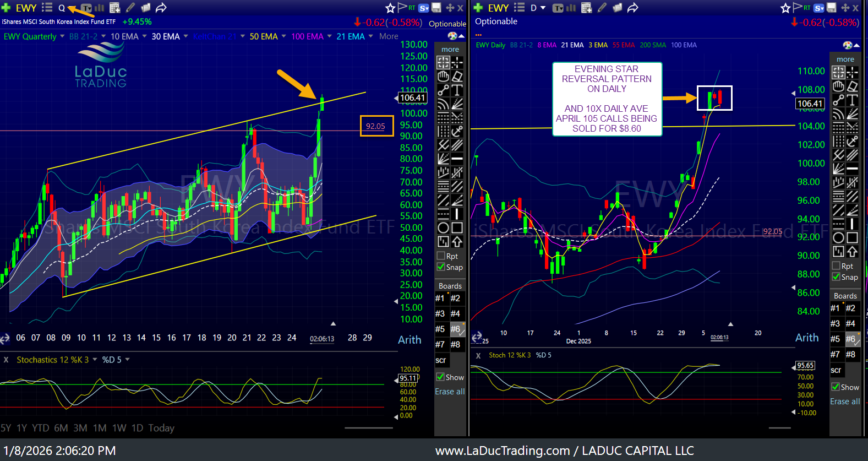Open the 30 EMA dropdown arrow
Screen dimensions: 868x461
coord(185,36)
